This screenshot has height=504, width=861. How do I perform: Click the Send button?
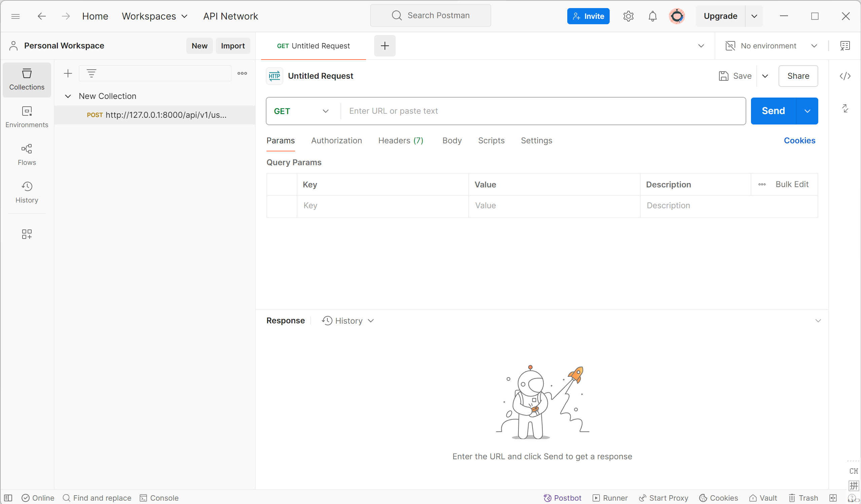pos(773,111)
